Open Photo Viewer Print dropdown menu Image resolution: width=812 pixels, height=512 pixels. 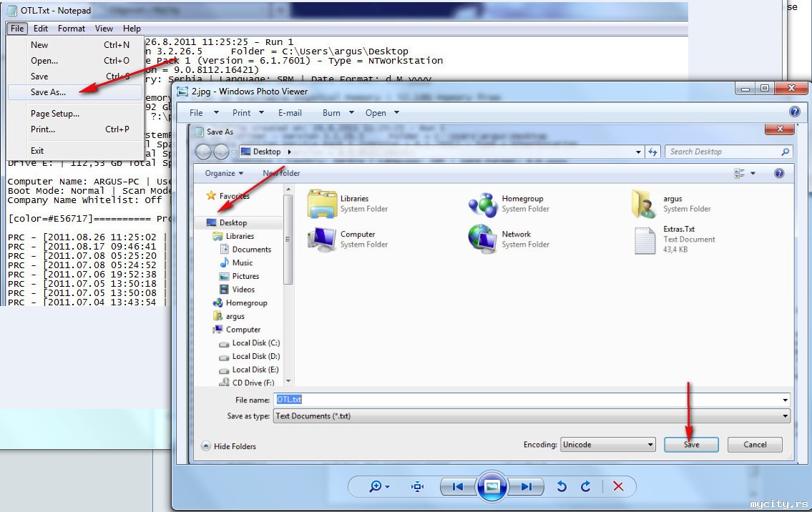[x=248, y=113]
